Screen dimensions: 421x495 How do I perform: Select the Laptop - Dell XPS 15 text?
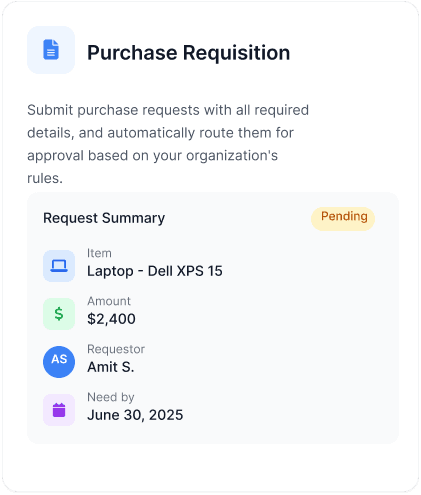point(155,271)
